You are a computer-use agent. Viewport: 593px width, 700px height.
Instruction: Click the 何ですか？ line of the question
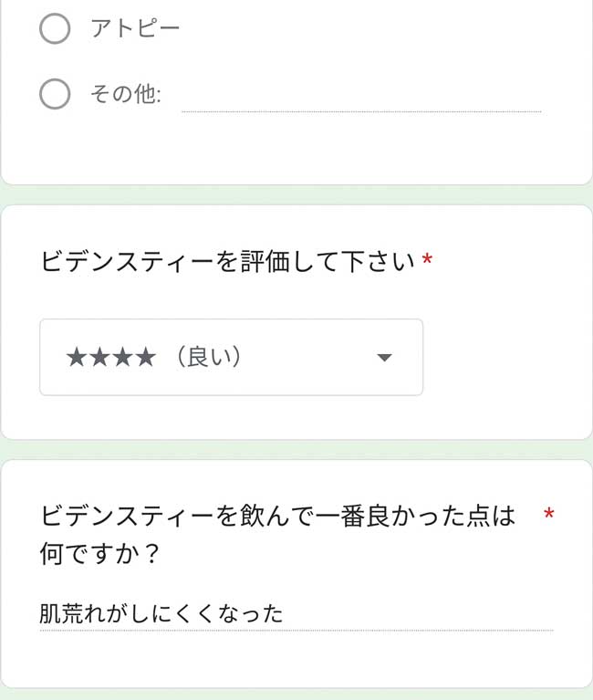pyautogui.click(x=99, y=554)
